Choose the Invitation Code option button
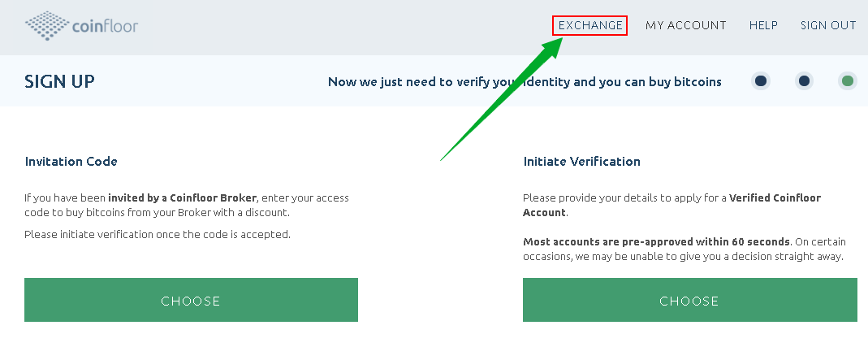Image resolution: width=868 pixels, height=347 pixels. point(191,300)
